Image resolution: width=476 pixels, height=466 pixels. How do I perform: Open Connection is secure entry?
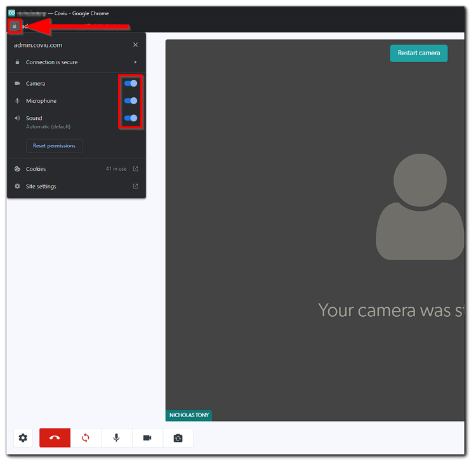click(76, 62)
